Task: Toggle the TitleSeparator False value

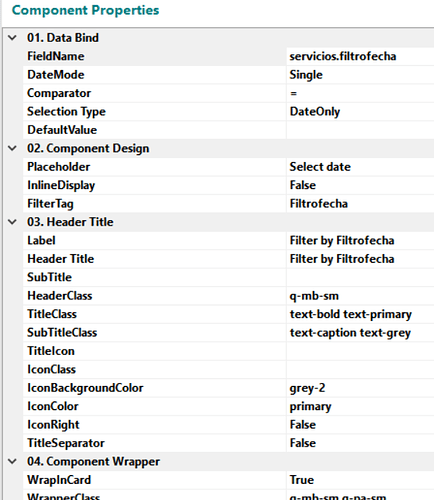Action: pos(360,443)
